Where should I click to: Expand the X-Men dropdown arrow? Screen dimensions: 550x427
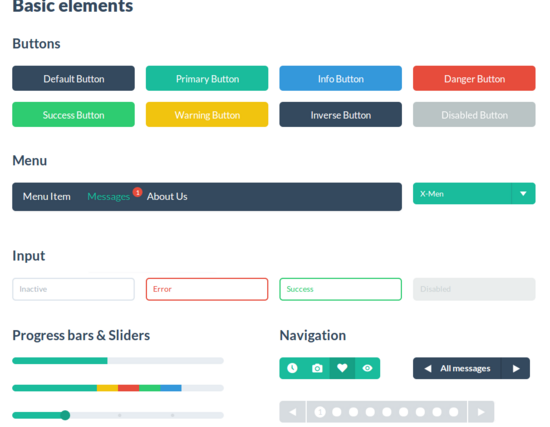point(523,193)
